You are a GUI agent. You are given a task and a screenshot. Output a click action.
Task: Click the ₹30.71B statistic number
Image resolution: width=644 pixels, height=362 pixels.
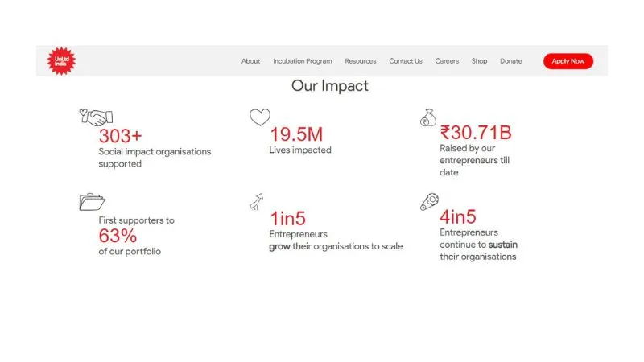[476, 133]
